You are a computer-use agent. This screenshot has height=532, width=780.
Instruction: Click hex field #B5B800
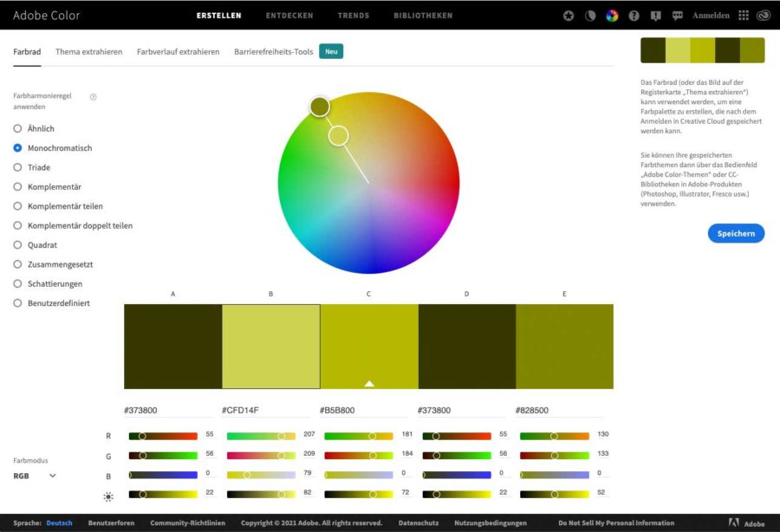pos(364,410)
